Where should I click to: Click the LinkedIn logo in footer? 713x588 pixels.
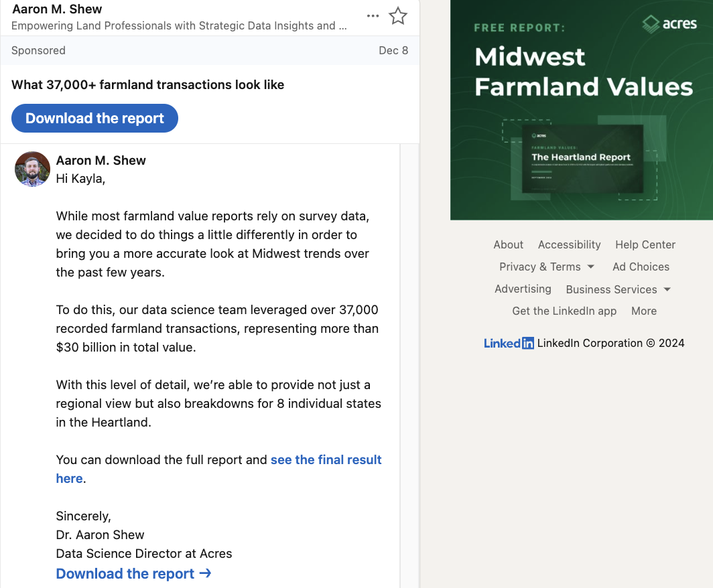click(x=509, y=343)
